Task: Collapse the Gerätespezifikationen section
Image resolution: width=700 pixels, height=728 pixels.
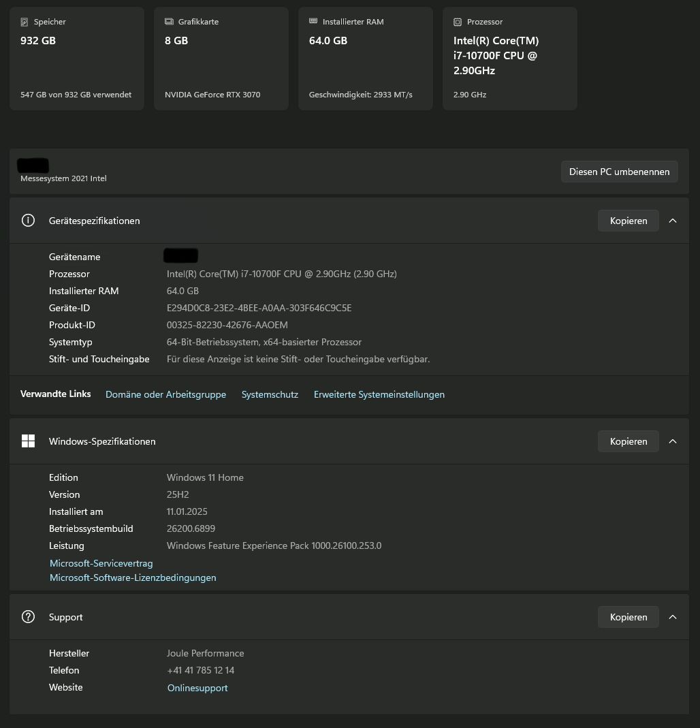Action: coord(673,221)
